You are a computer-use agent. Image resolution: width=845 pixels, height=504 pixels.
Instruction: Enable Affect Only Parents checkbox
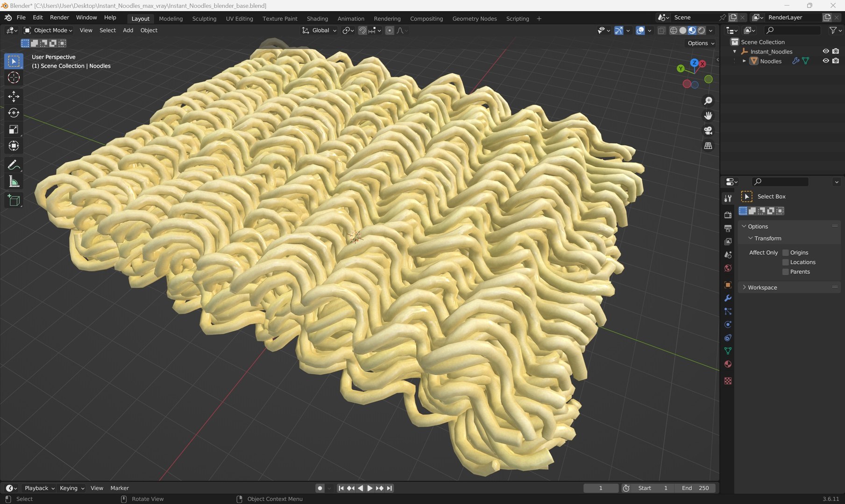tap(785, 272)
